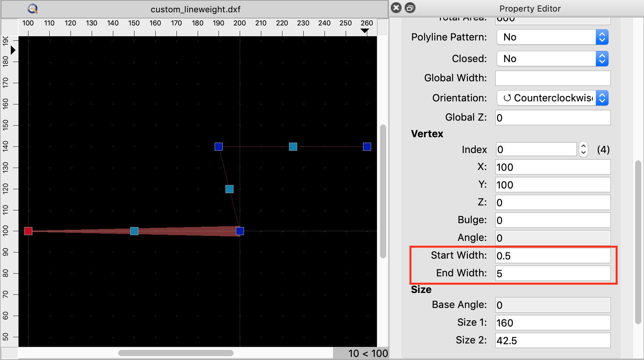Click the cyan midpoint handle on the upper horizontal line
644x360 pixels.
pyautogui.click(x=293, y=146)
